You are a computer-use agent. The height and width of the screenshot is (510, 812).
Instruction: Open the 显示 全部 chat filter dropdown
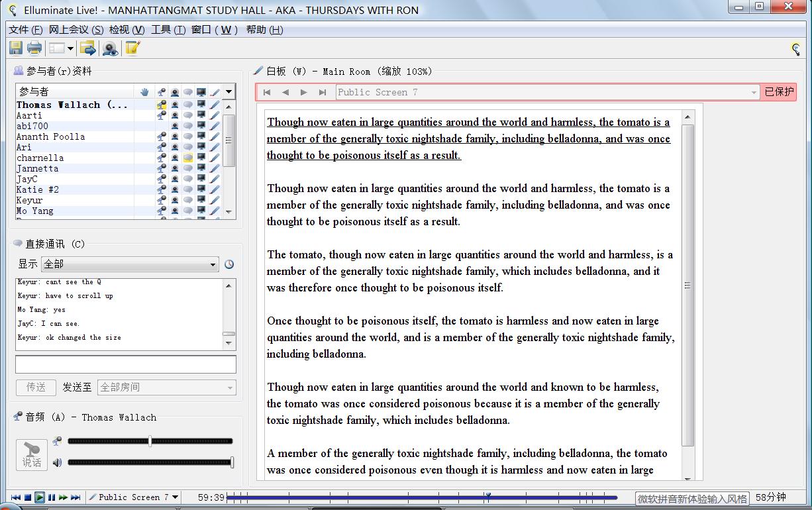pos(130,264)
